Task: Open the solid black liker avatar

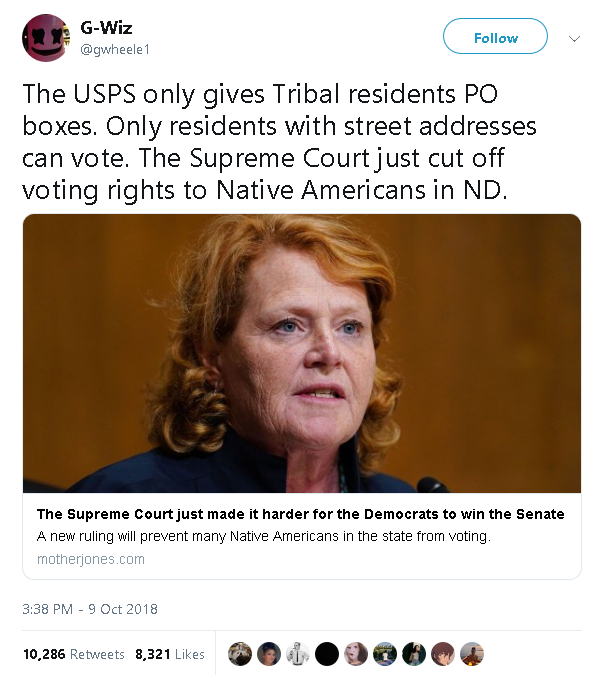Action: (x=327, y=654)
